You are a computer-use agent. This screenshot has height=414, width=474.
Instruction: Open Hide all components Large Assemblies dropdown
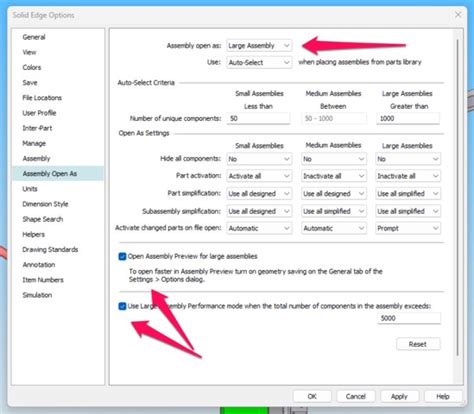pyautogui.click(x=408, y=159)
